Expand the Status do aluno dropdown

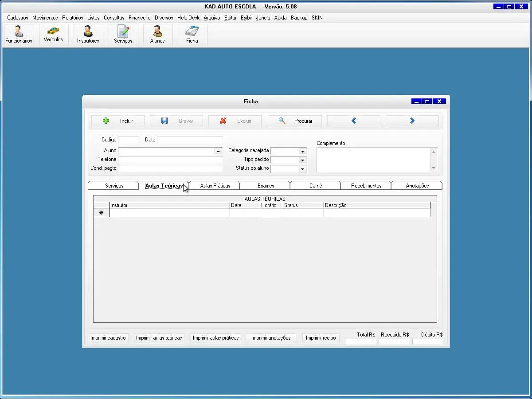(x=302, y=169)
